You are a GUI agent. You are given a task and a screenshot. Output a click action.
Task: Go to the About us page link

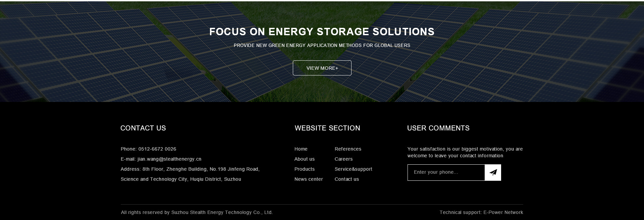tap(305, 159)
